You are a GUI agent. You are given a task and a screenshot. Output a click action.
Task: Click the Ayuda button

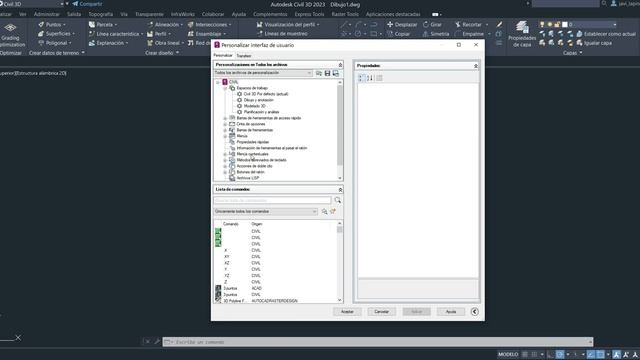pos(451,312)
